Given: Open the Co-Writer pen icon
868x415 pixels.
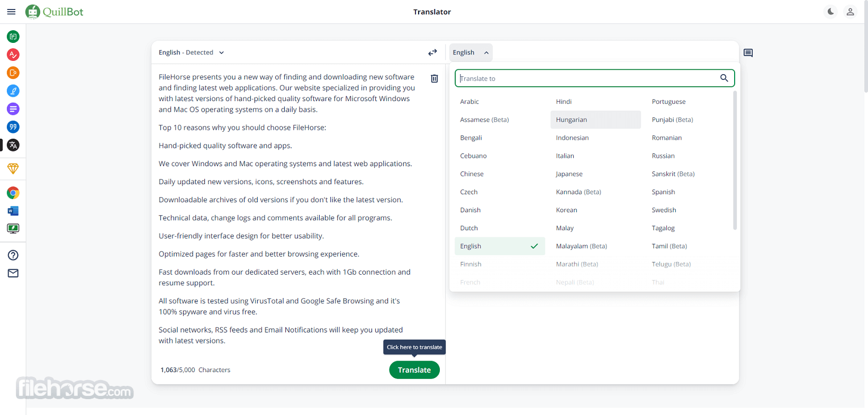Looking at the screenshot, I should click(x=13, y=91).
